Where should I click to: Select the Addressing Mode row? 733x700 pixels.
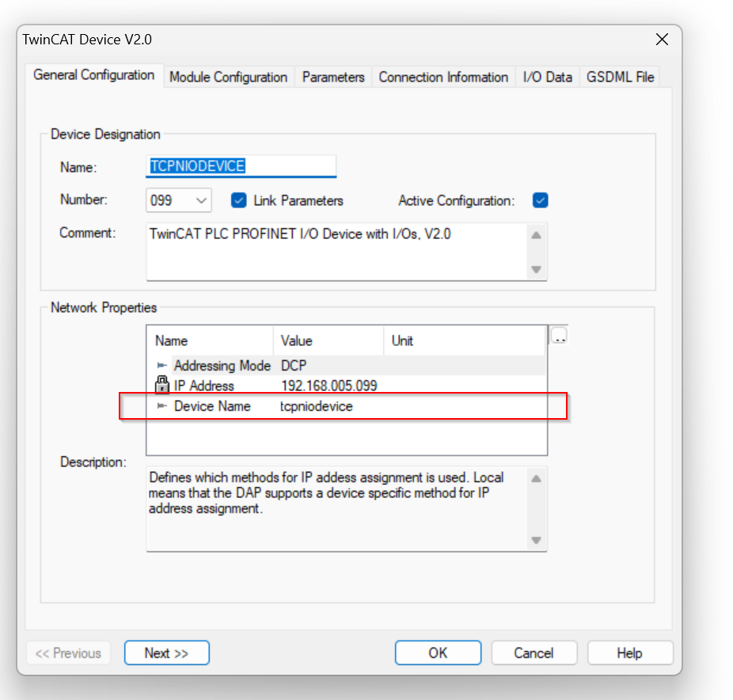[x=347, y=365]
